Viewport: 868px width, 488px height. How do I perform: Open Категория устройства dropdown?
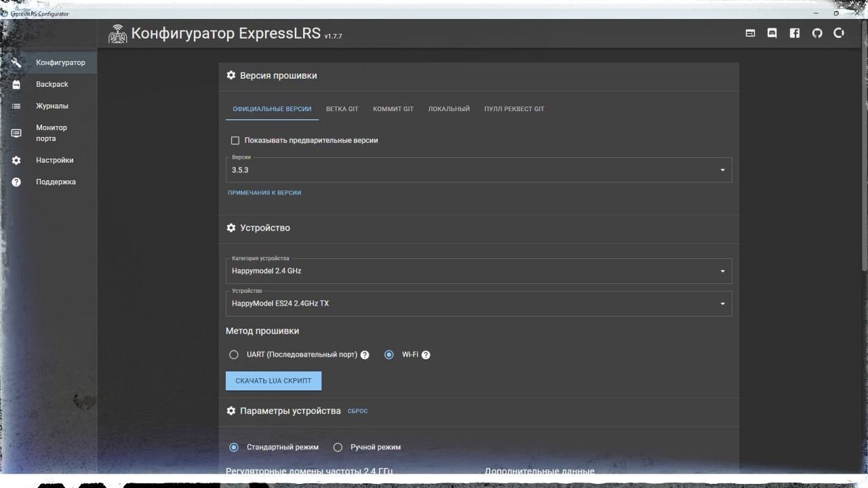tap(478, 271)
